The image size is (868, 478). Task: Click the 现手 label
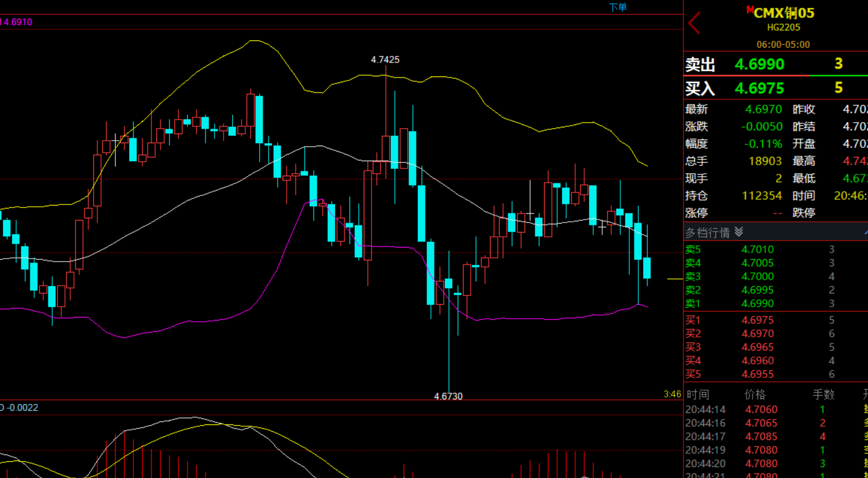[x=697, y=179]
